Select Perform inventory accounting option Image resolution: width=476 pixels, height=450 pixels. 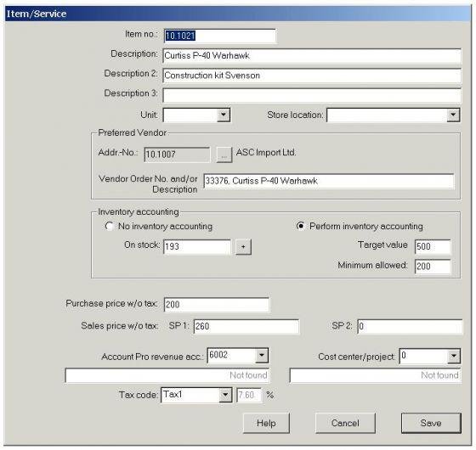301,226
